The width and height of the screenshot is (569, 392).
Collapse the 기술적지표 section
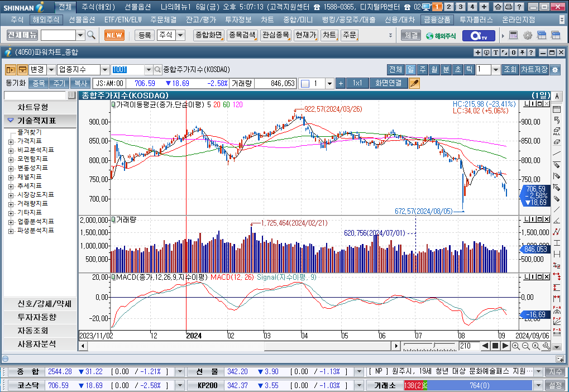[40, 121]
